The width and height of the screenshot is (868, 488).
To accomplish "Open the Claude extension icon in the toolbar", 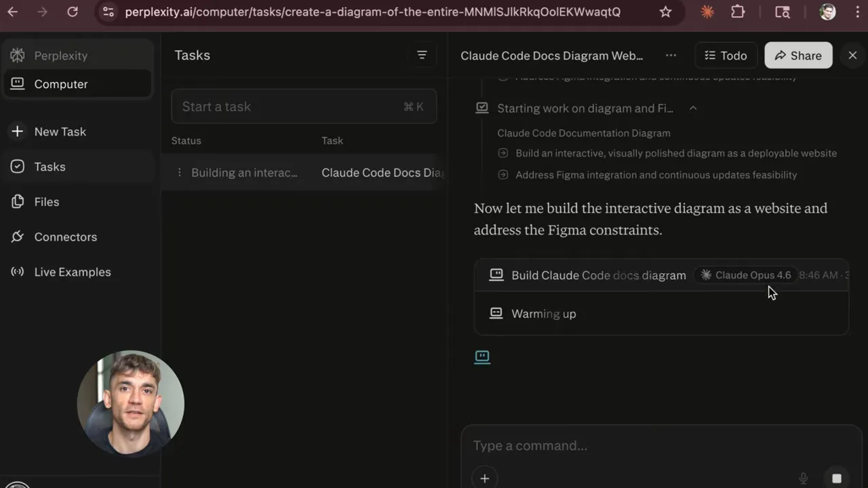I will pyautogui.click(x=707, y=12).
